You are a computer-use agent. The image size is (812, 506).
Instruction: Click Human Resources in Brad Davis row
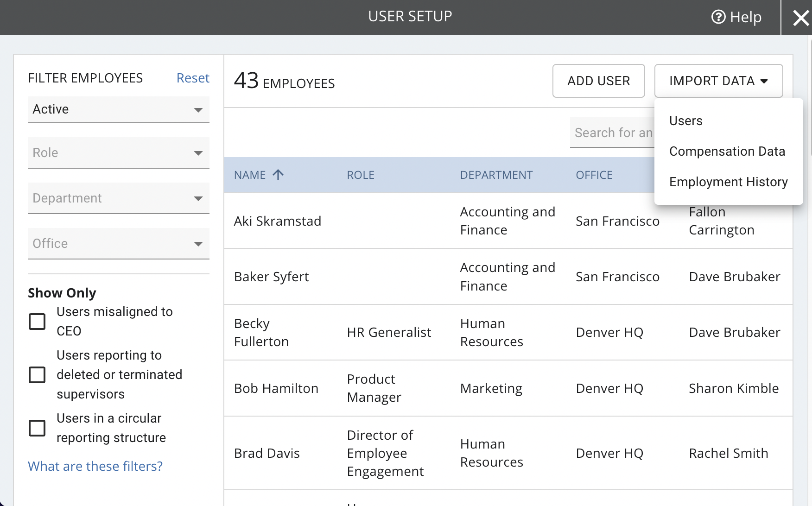tap(491, 453)
